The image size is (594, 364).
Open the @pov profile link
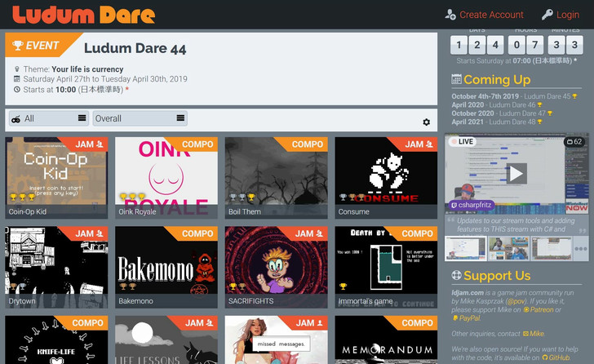click(x=516, y=301)
